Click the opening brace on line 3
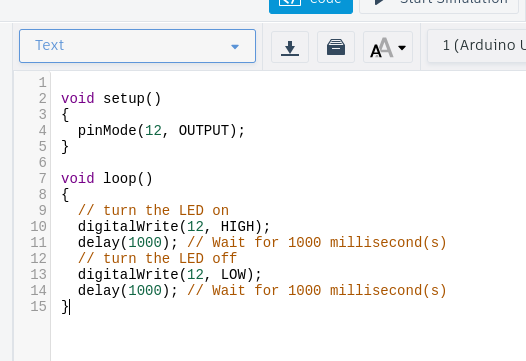Viewport: 526px width, 361px height. [65, 115]
